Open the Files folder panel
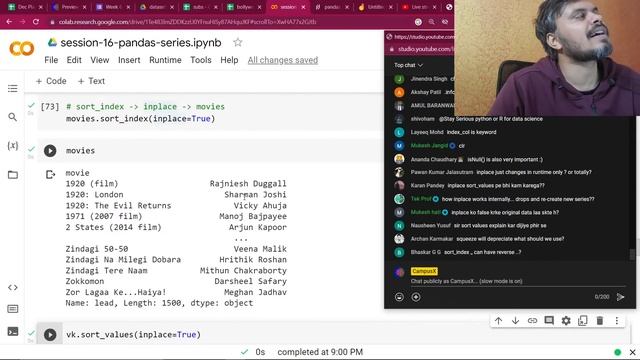Screen dimensions: 640x360 tap(13, 175)
